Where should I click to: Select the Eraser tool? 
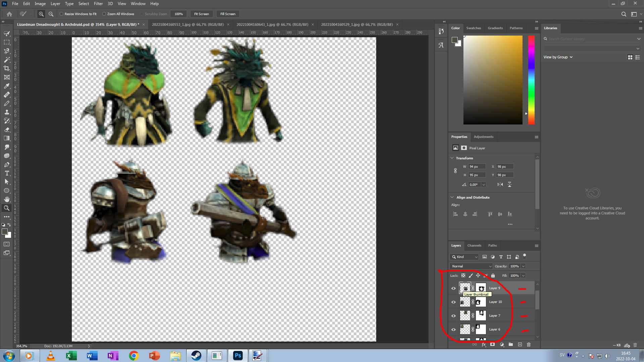7,130
